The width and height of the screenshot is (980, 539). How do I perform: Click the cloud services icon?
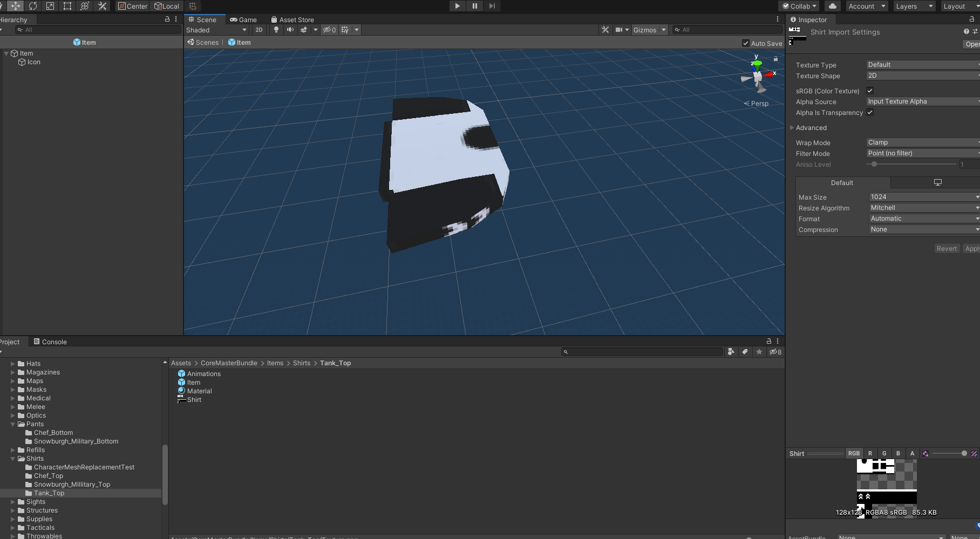tap(833, 6)
